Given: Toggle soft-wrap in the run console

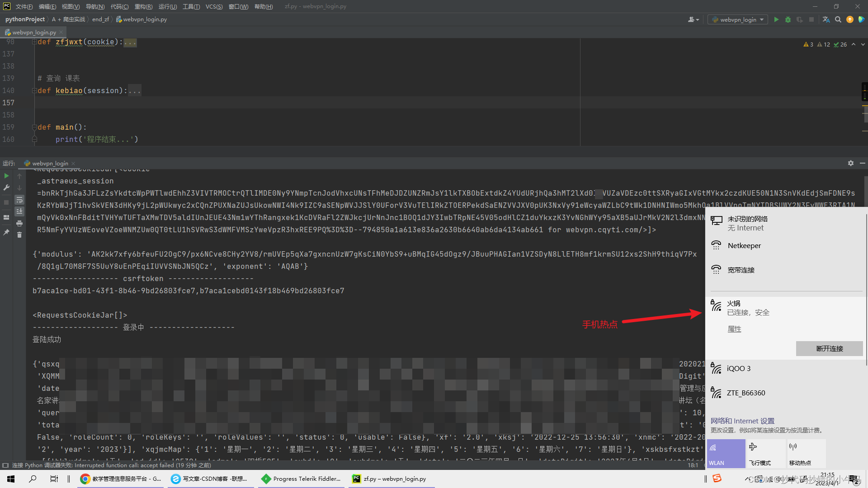Looking at the screenshot, I should click(19, 200).
